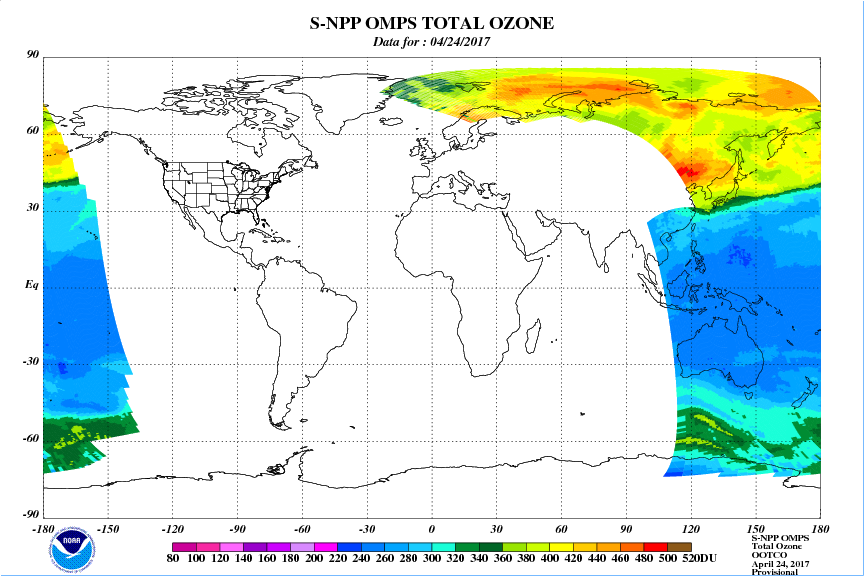Screen dimensions: 864x576
Task: Click the legend value 300
Action: click(x=432, y=558)
